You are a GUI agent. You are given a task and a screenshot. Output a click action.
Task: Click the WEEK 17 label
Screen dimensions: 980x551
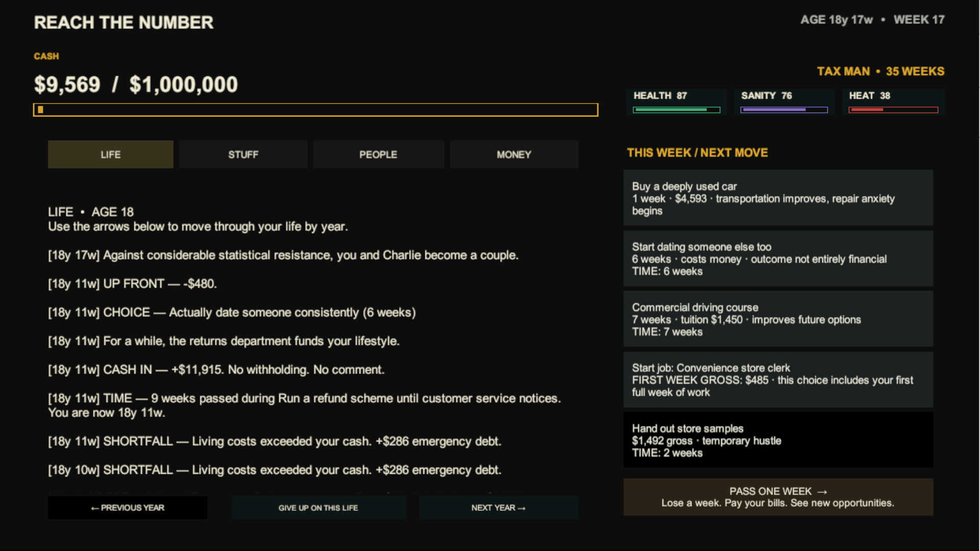point(919,20)
